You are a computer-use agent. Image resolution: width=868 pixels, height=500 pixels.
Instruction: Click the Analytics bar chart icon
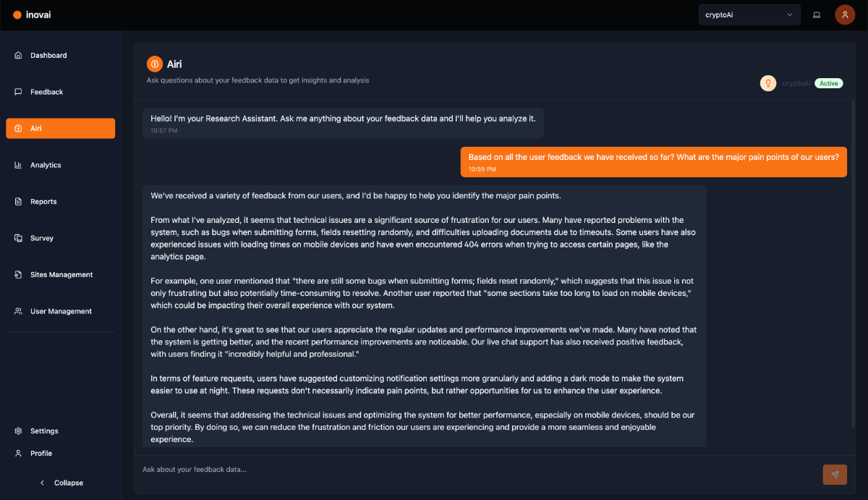[x=18, y=165]
